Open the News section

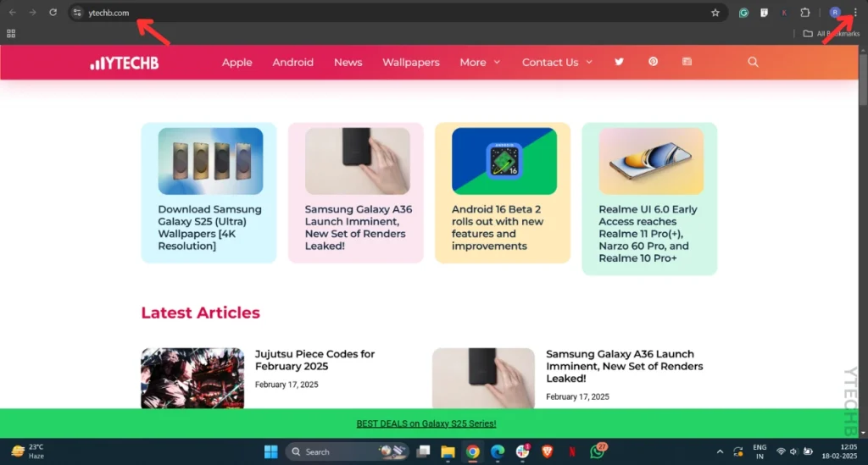click(348, 63)
